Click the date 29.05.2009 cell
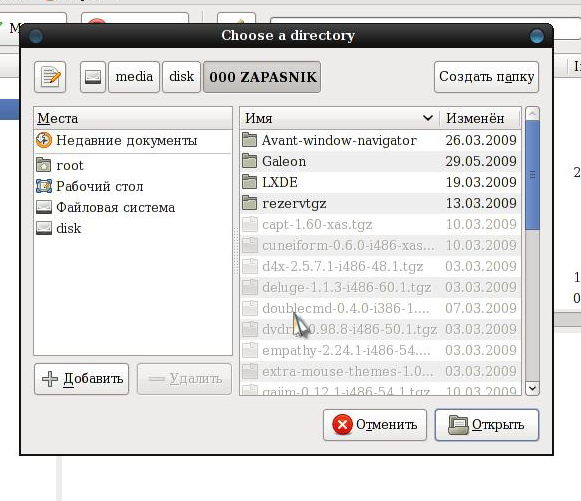Image resolution: width=581 pixels, height=501 pixels. click(481, 161)
